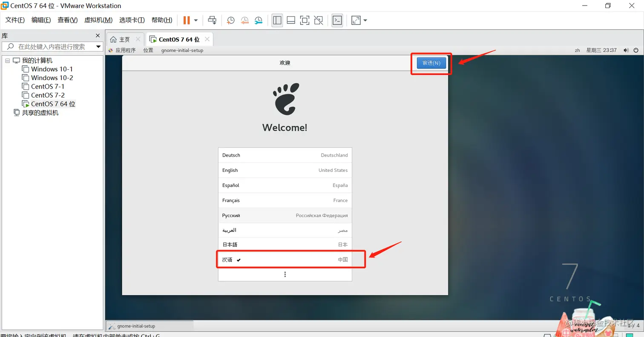
Task: Choose 汉语 中国 as the language
Action: [285, 260]
